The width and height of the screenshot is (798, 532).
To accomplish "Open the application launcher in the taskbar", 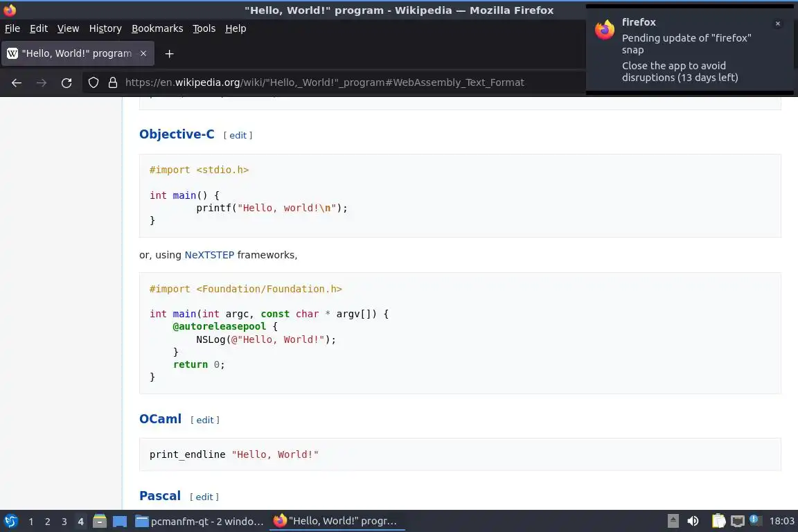I will pyautogui.click(x=11, y=522).
